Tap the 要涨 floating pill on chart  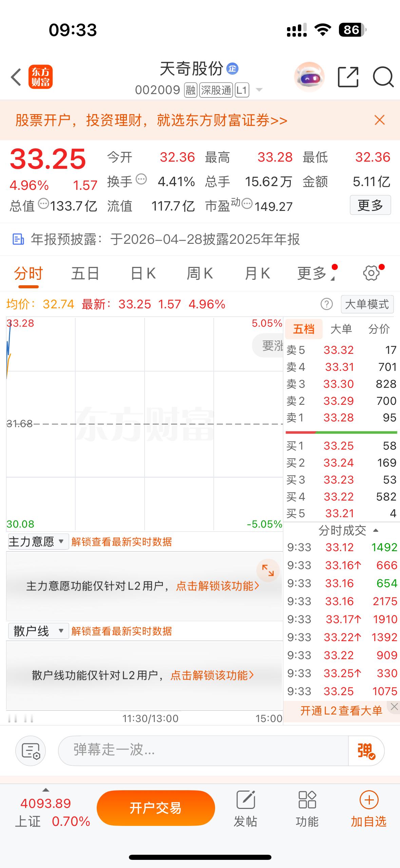coord(268,346)
